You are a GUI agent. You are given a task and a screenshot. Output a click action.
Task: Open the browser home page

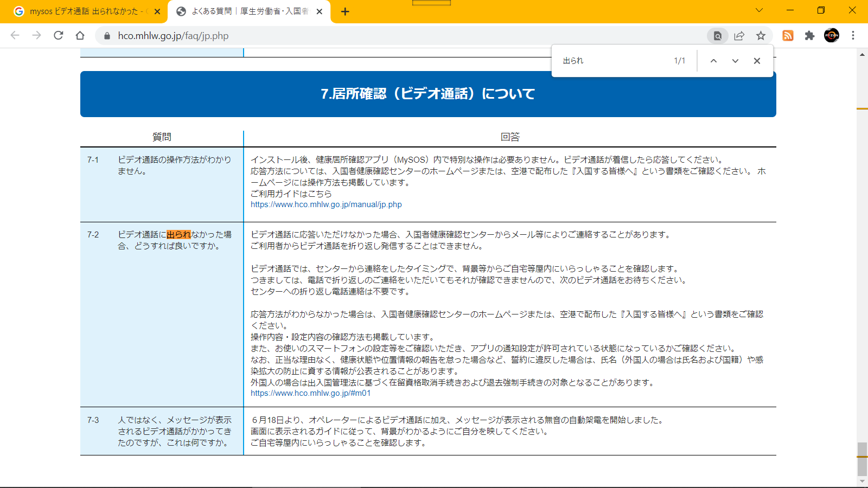80,35
